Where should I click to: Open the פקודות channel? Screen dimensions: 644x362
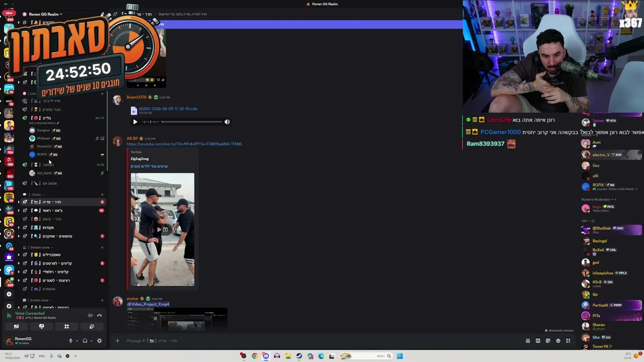[x=63, y=228]
